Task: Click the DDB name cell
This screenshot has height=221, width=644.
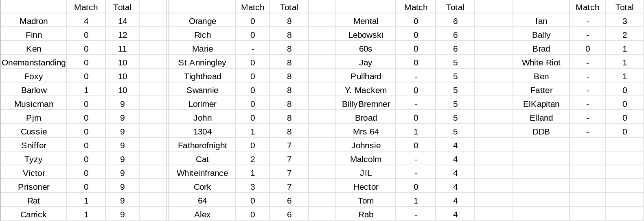Action: click(x=541, y=132)
